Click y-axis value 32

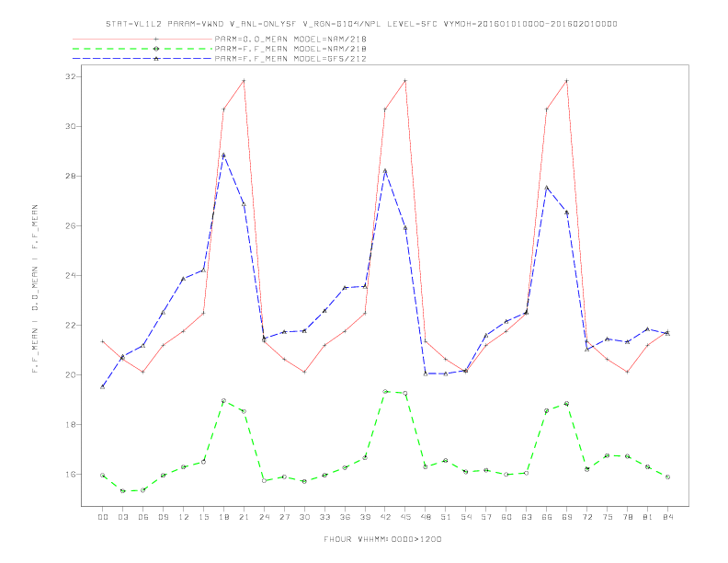(70, 76)
